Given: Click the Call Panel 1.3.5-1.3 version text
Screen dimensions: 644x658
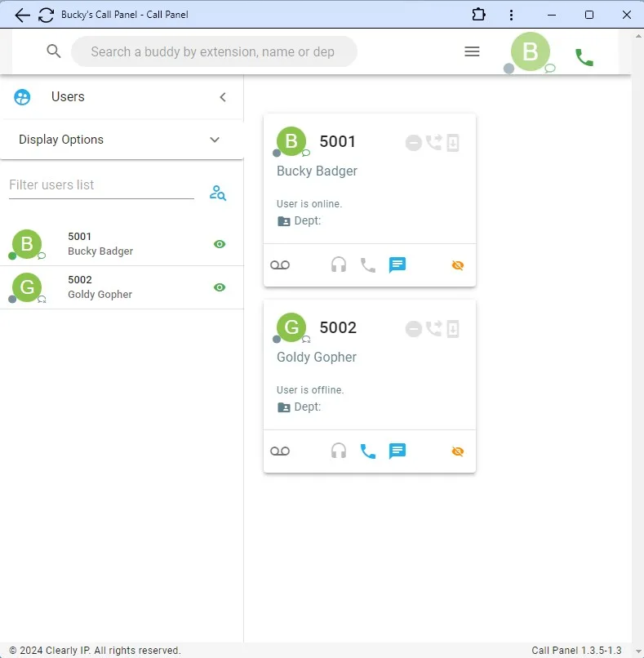Looking at the screenshot, I should tap(576, 651).
